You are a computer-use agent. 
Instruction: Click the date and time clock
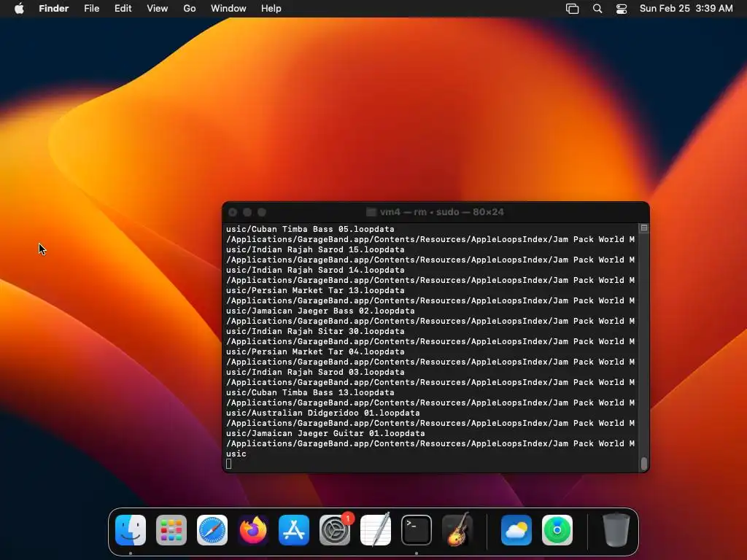click(x=686, y=9)
